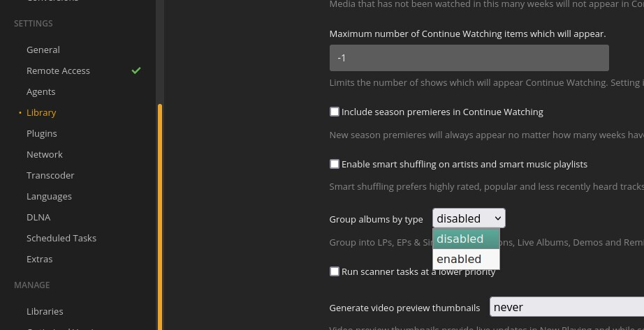Navigate to Network settings
Screen dimensions: 644x330
click(45, 154)
